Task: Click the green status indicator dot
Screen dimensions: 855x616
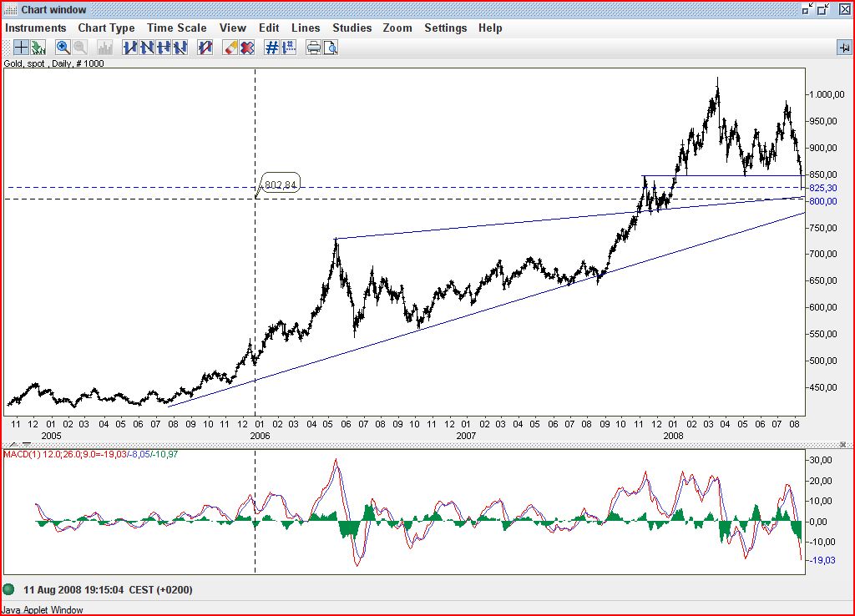Action: 8,589
